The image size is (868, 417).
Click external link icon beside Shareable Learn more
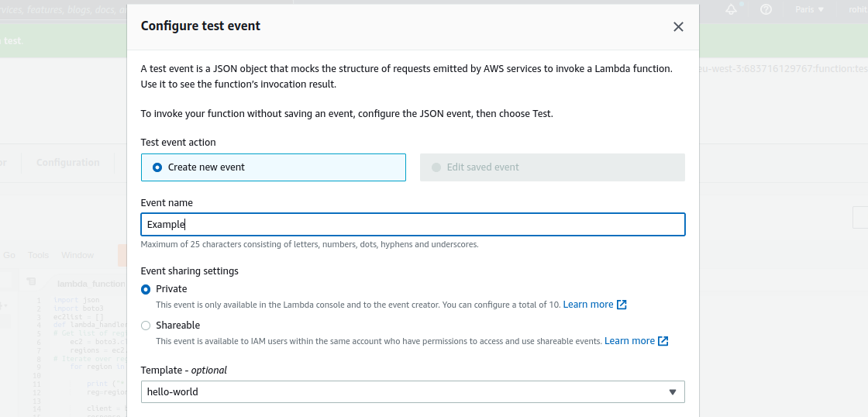click(x=663, y=341)
